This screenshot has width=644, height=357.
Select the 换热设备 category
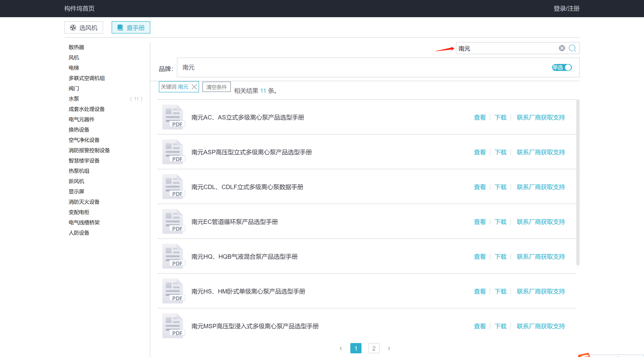79,129
